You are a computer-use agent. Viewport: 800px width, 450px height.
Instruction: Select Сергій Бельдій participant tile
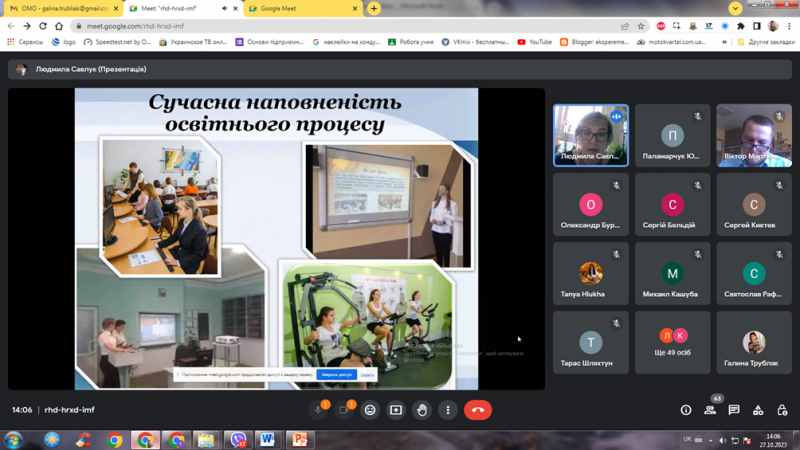[672, 205]
